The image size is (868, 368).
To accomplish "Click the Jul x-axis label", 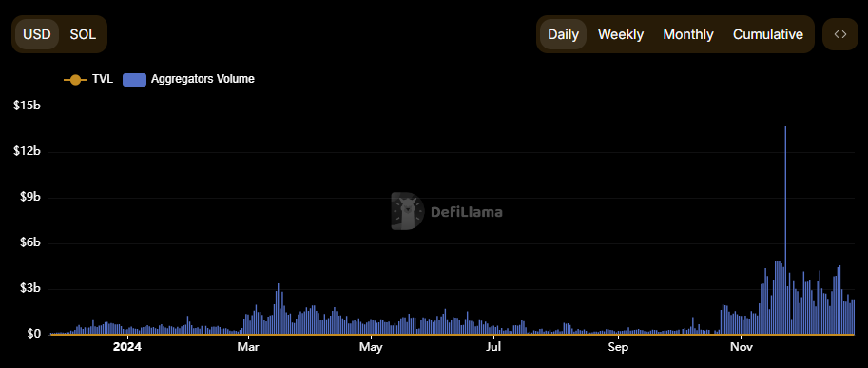I will click(493, 347).
